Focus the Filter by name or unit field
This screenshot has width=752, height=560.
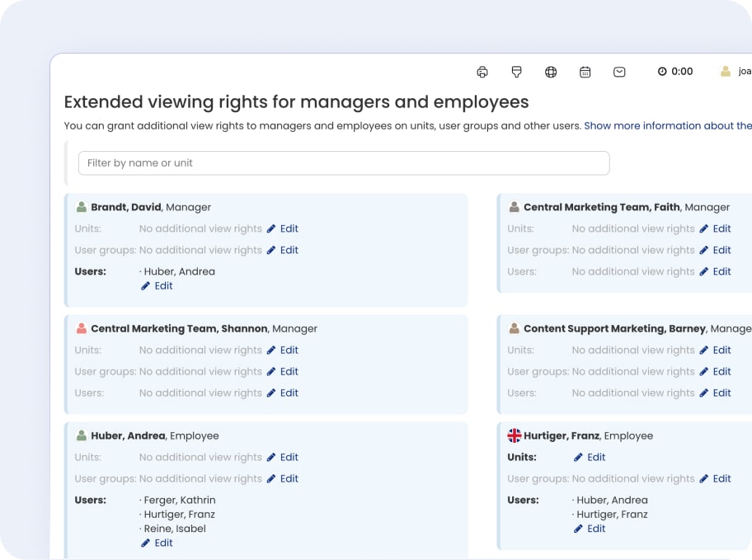click(x=343, y=163)
